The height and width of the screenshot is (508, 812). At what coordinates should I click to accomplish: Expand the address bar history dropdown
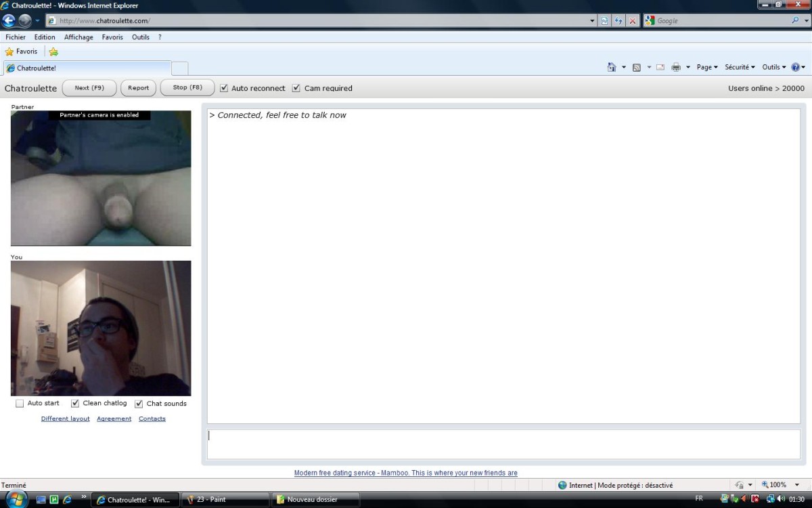point(593,21)
